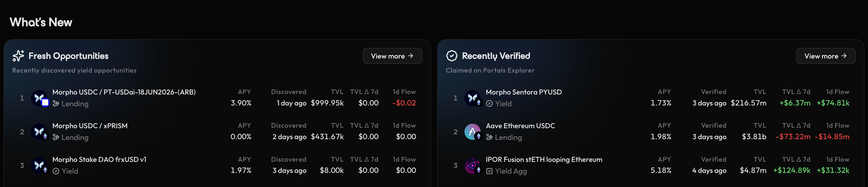The width and height of the screenshot is (868, 187).
Task: Open Morpho USDC / PT-USDai-18JUN2026-(ARB) opportunity
Action: pos(124,92)
